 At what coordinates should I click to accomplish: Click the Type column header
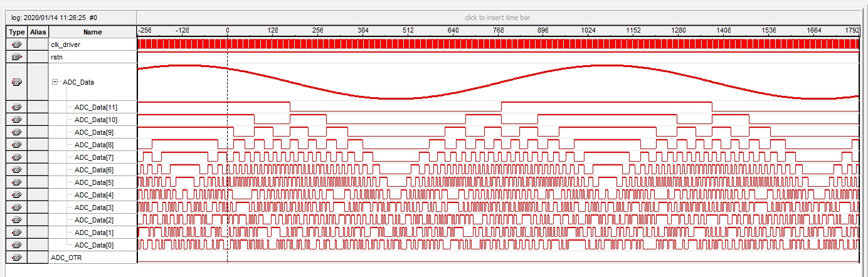click(x=16, y=31)
